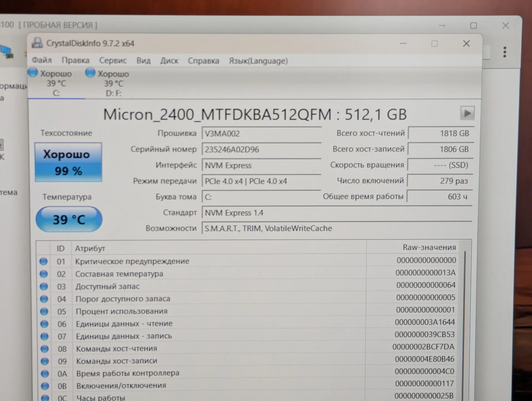Open the Сервис menu
The image size is (532, 401).
click(113, 61)
